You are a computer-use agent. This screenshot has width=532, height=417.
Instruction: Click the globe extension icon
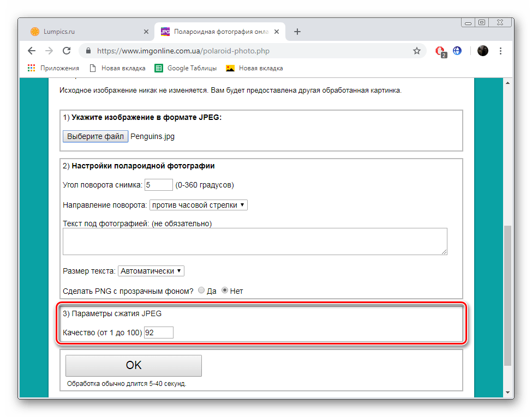pyautogui.click(x=457, y=51)
